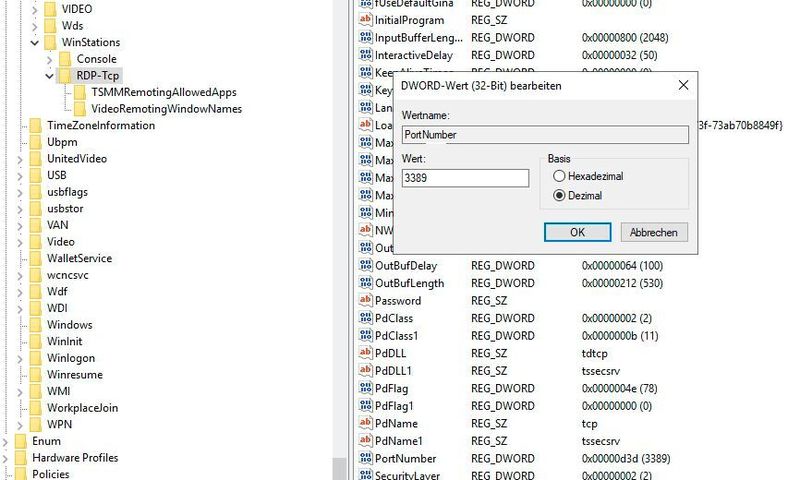This screenshot has width=800, height=480.
Task: Click the DWORD icon of OutBufDelay value
Action: point(365,265)
